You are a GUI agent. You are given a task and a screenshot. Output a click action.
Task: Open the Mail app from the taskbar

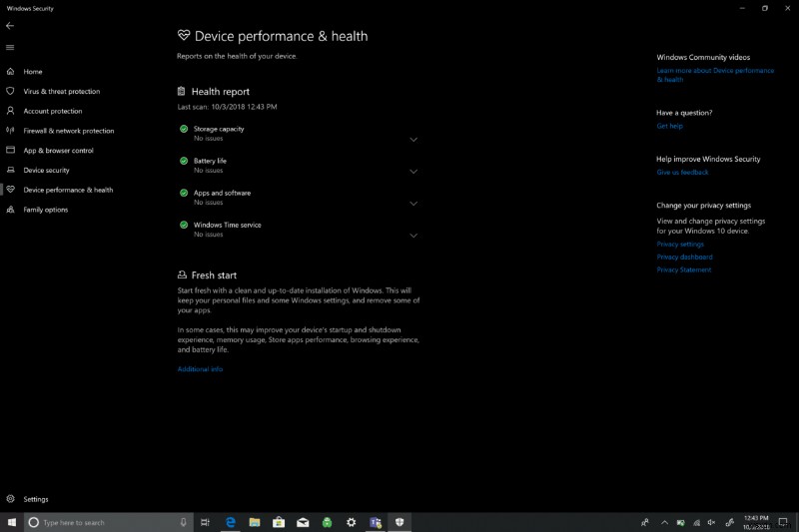(x=303, y=522)
